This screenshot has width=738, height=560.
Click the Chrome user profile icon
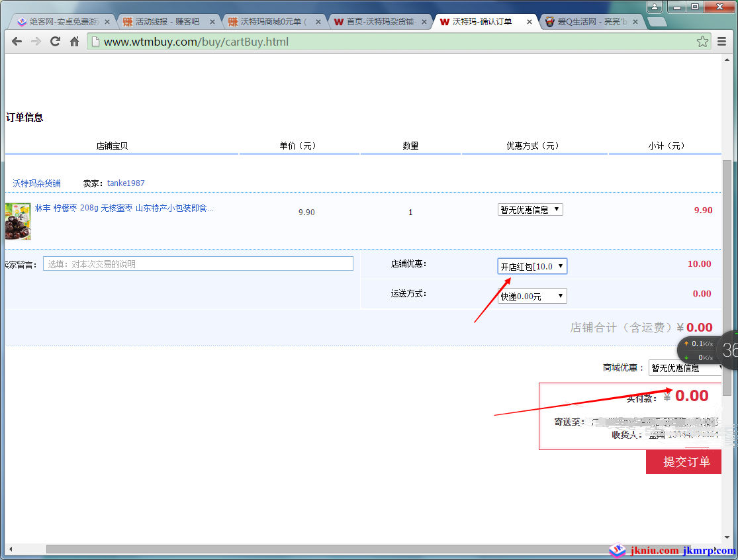tap(655, 7)
